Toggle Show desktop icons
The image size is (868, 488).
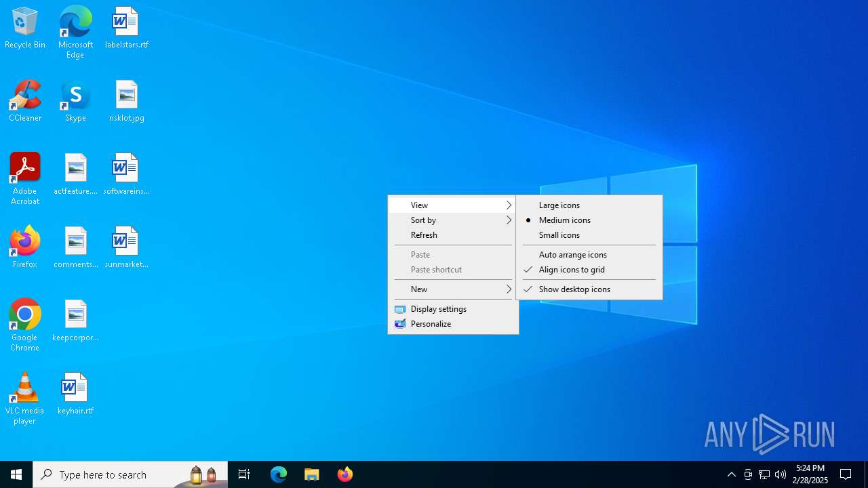589,289
